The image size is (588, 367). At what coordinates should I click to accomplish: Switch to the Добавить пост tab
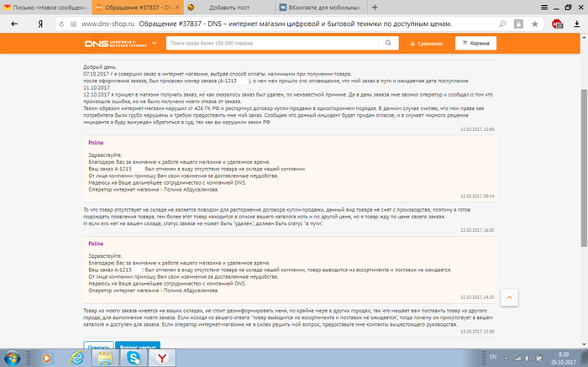point(229,8)
